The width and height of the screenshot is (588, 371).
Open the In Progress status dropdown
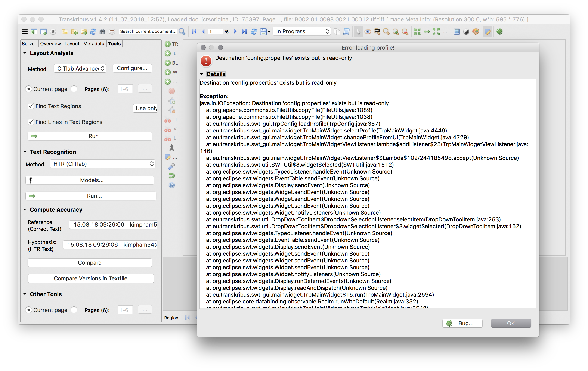pos(301,31)
